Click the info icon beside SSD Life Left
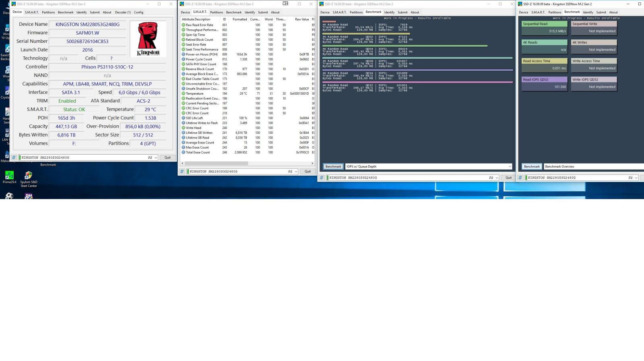This screenshot has height=361, width=644. (184, 118)
